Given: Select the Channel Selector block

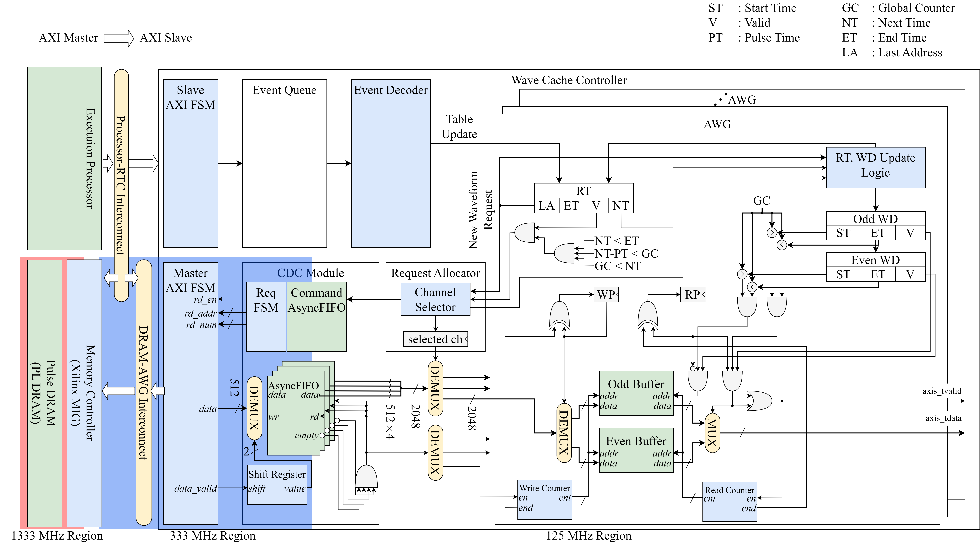Looking at the screenshot, I should point(435,300).
